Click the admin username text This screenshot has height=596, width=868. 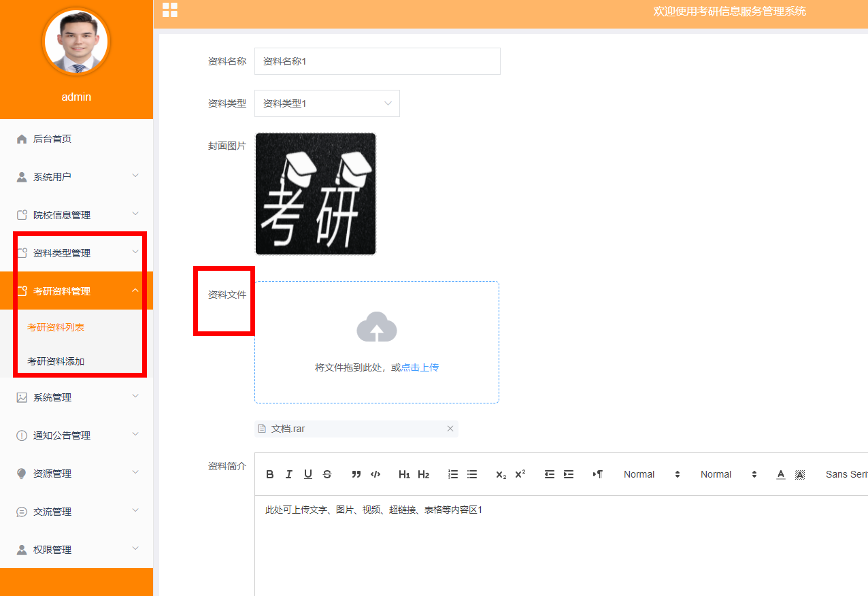[x=76, y=97]
